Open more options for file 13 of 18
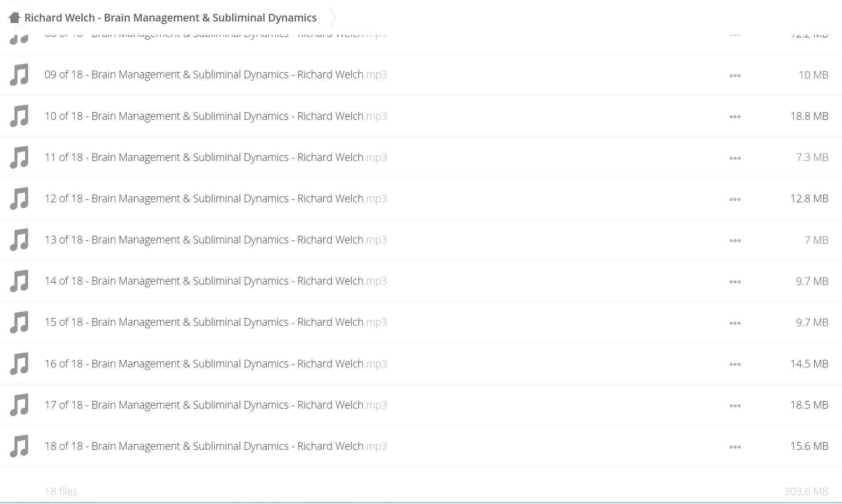The image size is (842, 504). point(735,241)
